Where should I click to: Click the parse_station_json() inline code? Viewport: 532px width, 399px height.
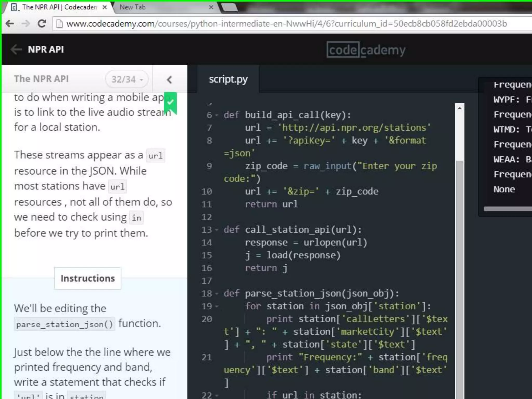pyautogui.click(x=64, y=324)
